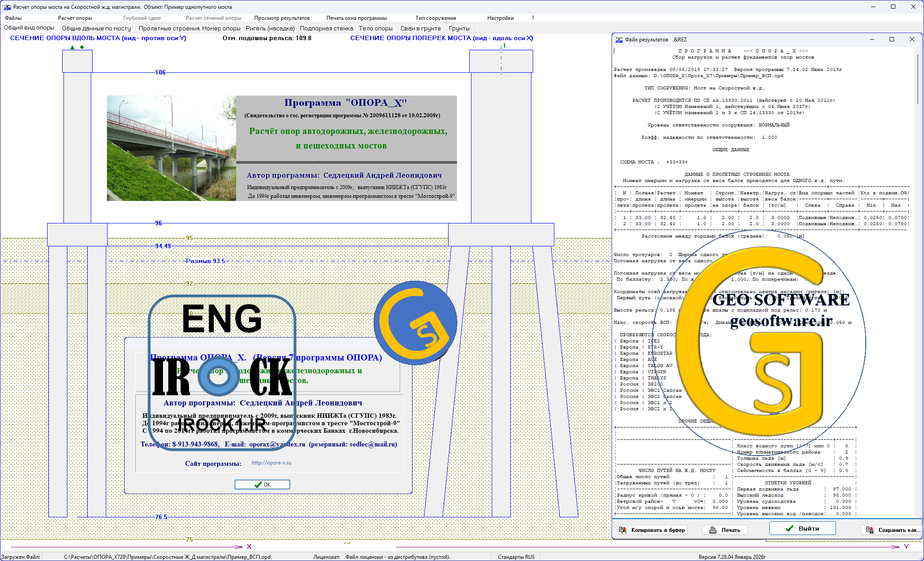Click the 106 elevation mark
This screenshot has width=924, height=561.
pos(160,72)
